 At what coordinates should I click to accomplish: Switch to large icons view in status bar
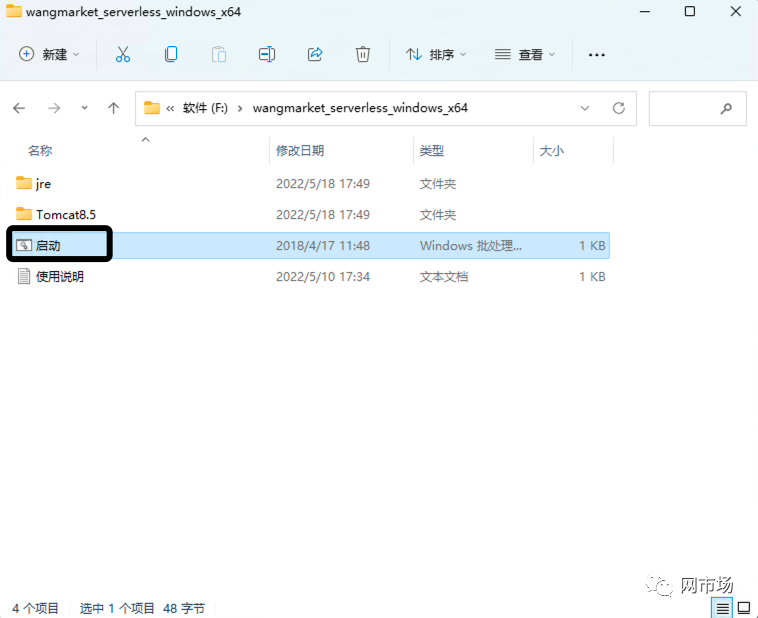pos(744,608)
